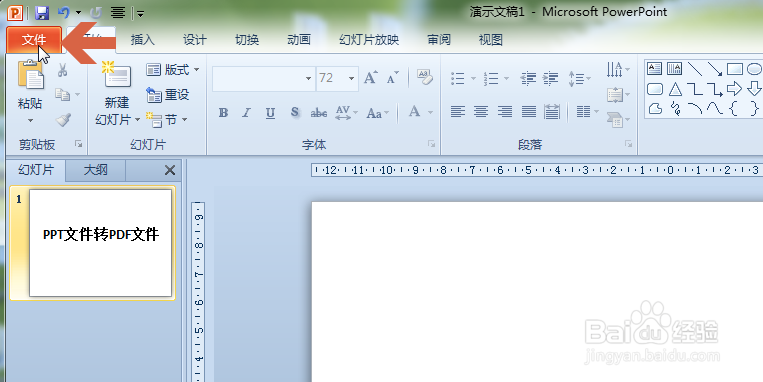The width and height of the screenshot is (763, 382).
Task: Decrease the list indent level
Action: (x=528, y=78)
